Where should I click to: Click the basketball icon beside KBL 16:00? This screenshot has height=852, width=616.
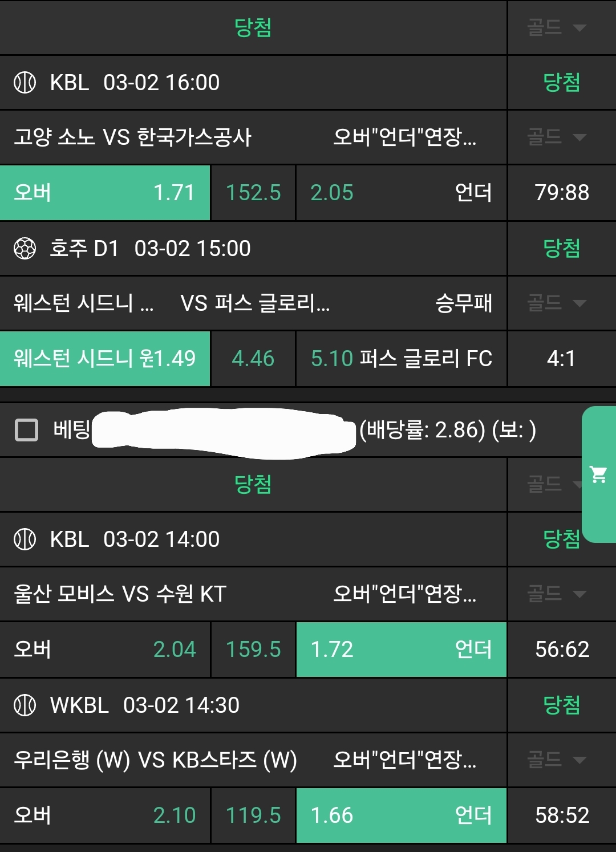25,83
